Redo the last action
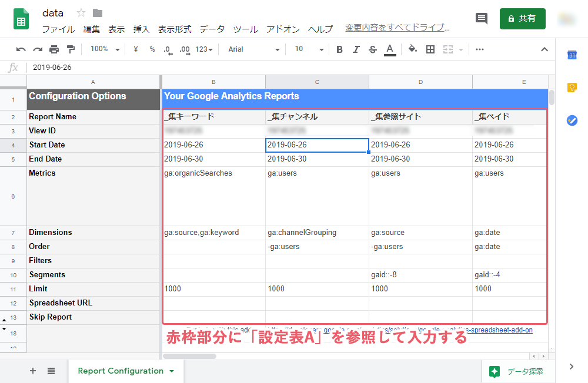Screen dimensions: 588x383 (x=38, y=49)
